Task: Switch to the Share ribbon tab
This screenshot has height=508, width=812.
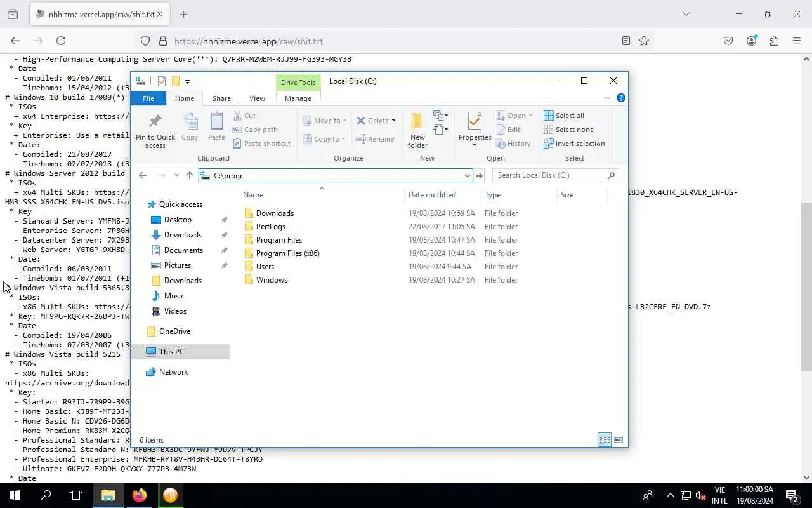Action: (221, 98)
